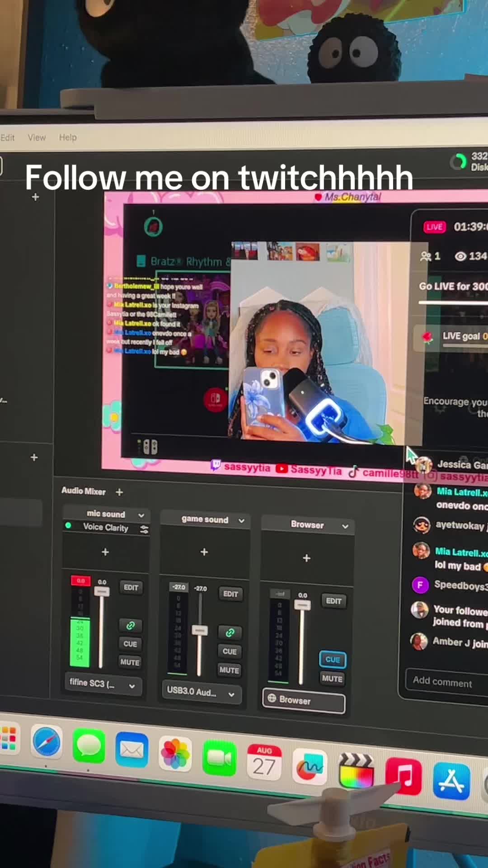Mute the Browser audio channel

332,679
